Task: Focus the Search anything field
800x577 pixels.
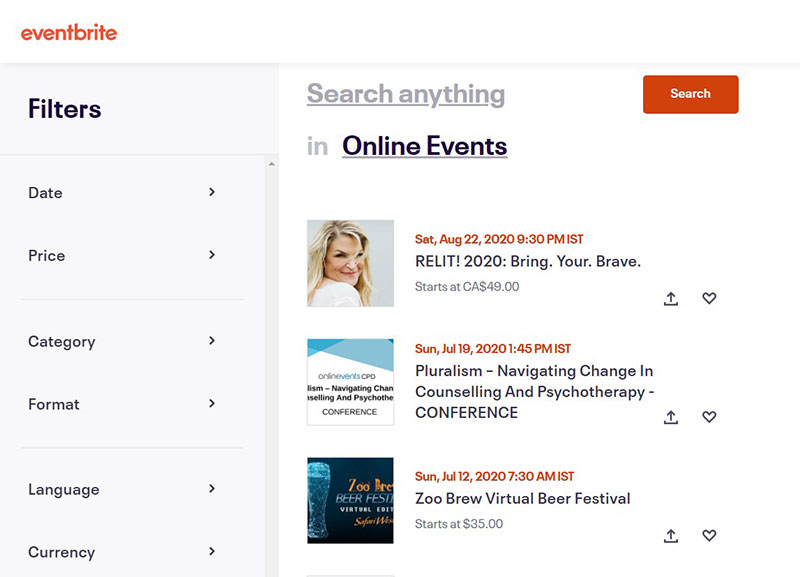Action: pyautogui.click(x=406, y=94)
